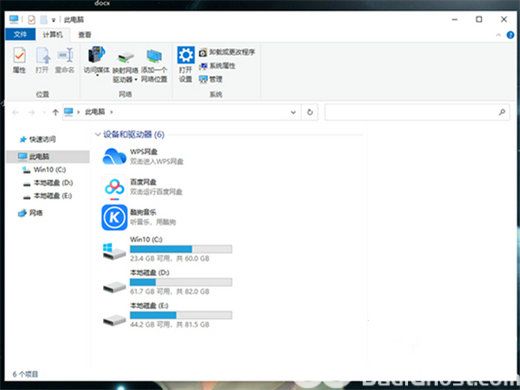Click the Refresh button
520x390 pixels.
pyautogui.click(x=310, y=112)
